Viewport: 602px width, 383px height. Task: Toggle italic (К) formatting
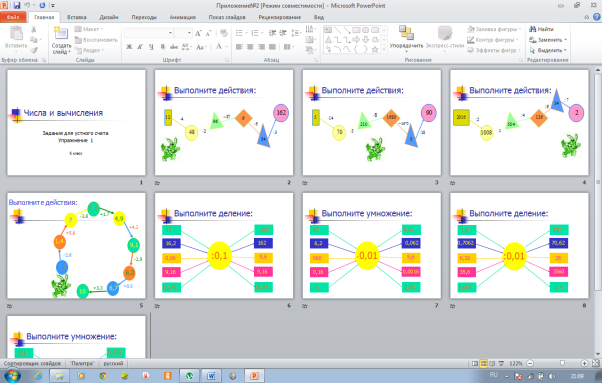(x=140, y=47)
